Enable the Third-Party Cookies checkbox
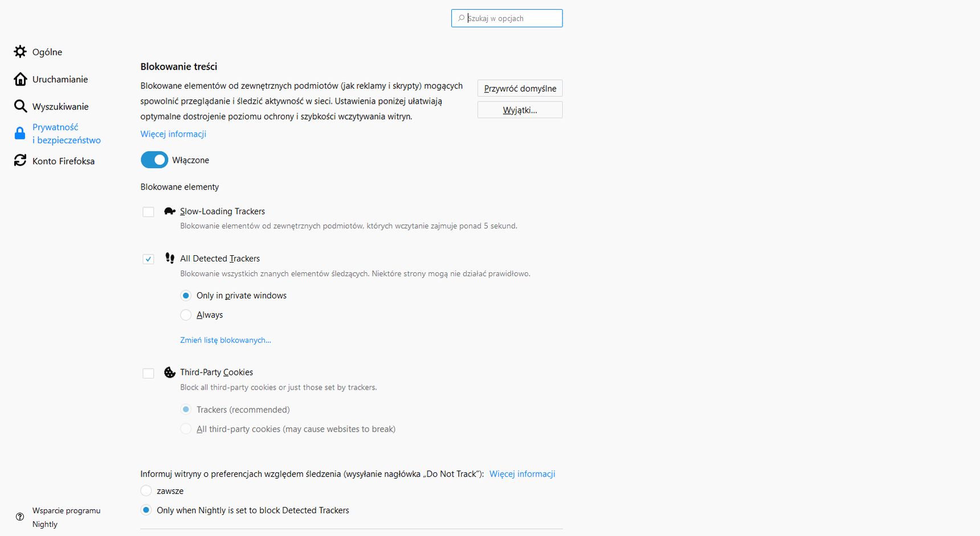The height and width of the screenshot is (536, 980). pyautogui.click(x=148, y=373)
